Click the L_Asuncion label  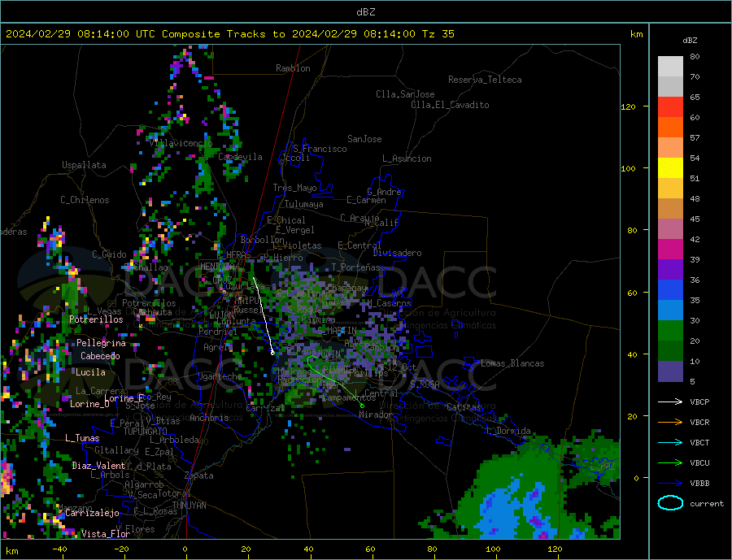coord(407,158)
